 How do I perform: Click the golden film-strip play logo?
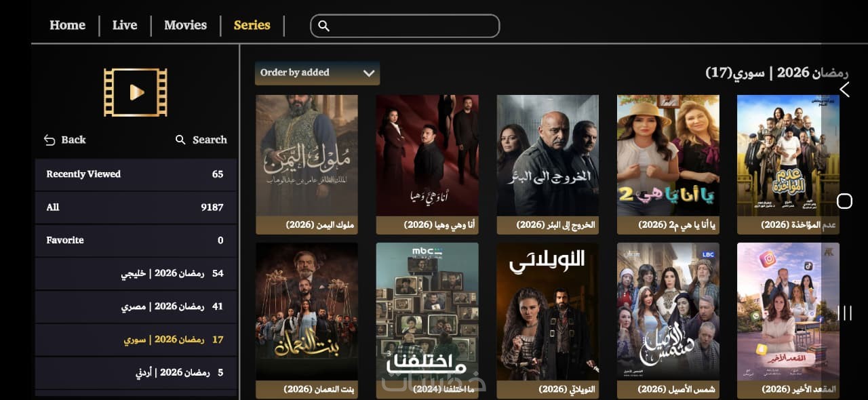136,92
